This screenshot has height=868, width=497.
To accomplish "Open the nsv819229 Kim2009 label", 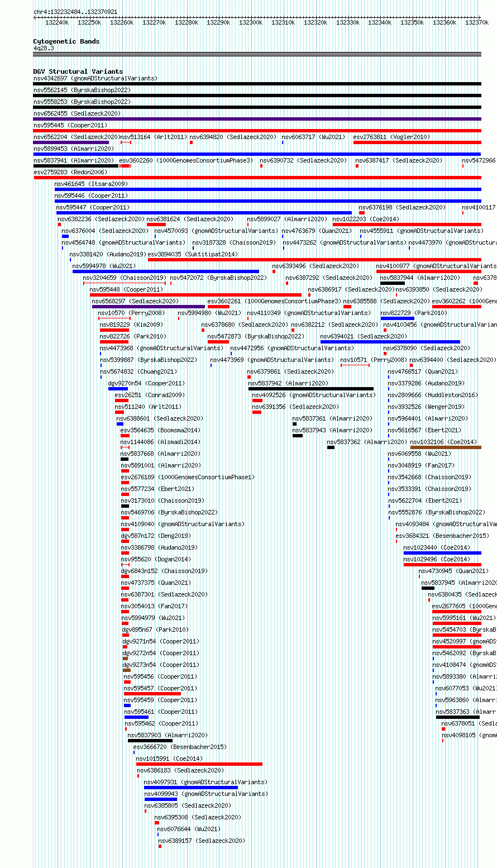I will pos(131,325).
